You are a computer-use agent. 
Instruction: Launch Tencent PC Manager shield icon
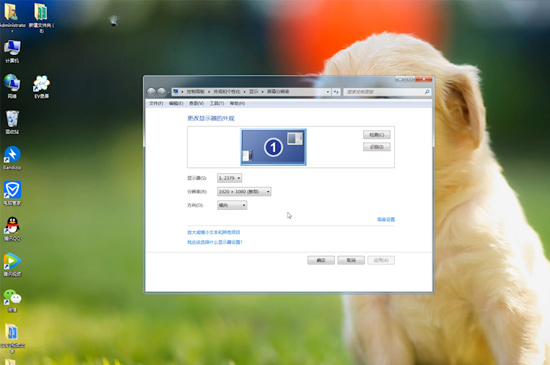pos(12,193)
